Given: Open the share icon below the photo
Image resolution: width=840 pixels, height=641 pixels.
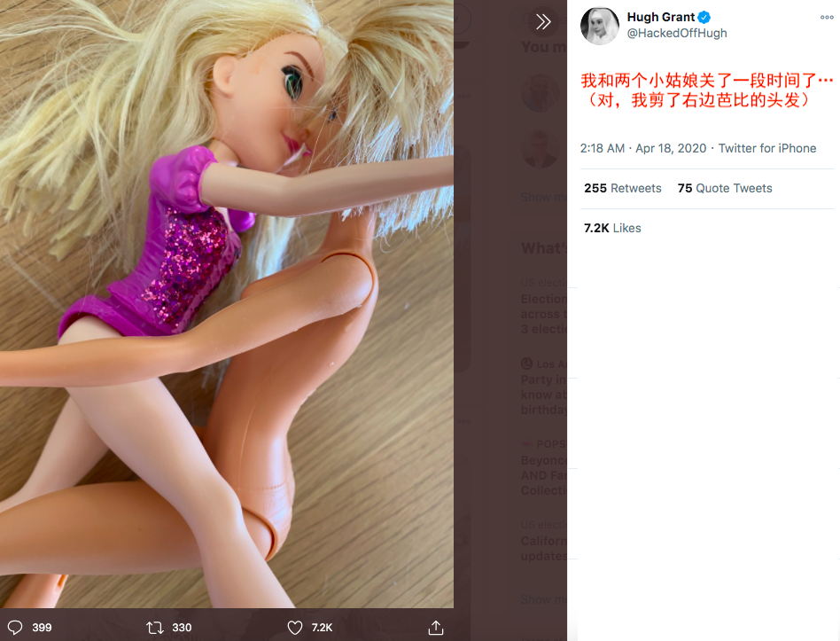Looking at the screenshot, I should (x=435, y=628).
